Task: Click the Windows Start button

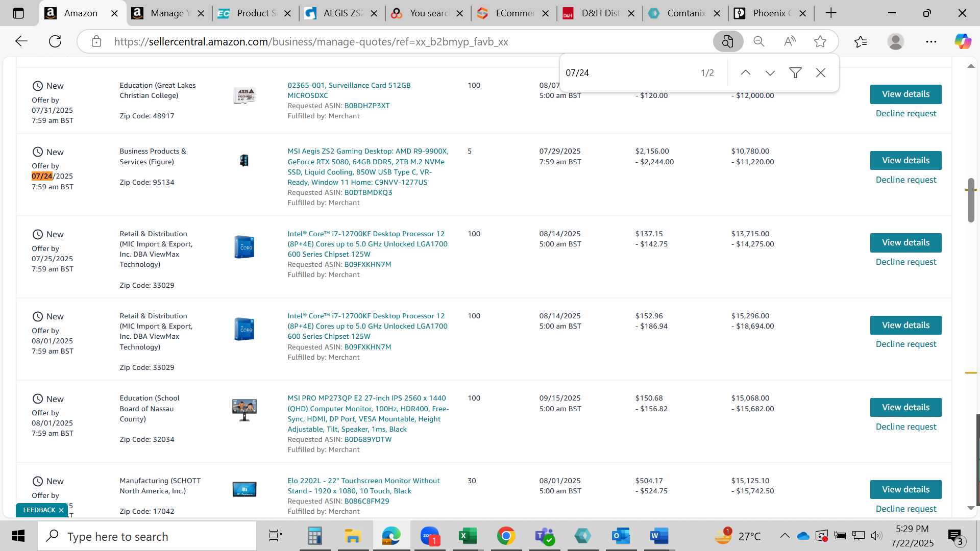Action: click(x=18, y=536)
